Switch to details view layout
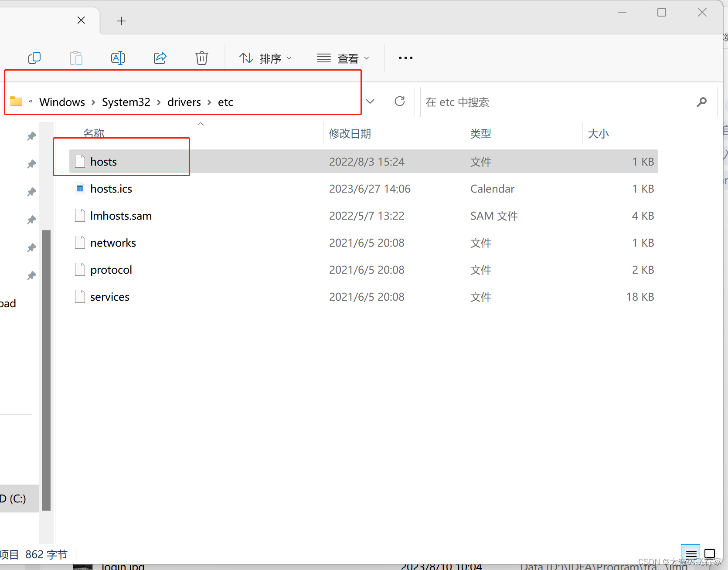 tap(691, 554)
